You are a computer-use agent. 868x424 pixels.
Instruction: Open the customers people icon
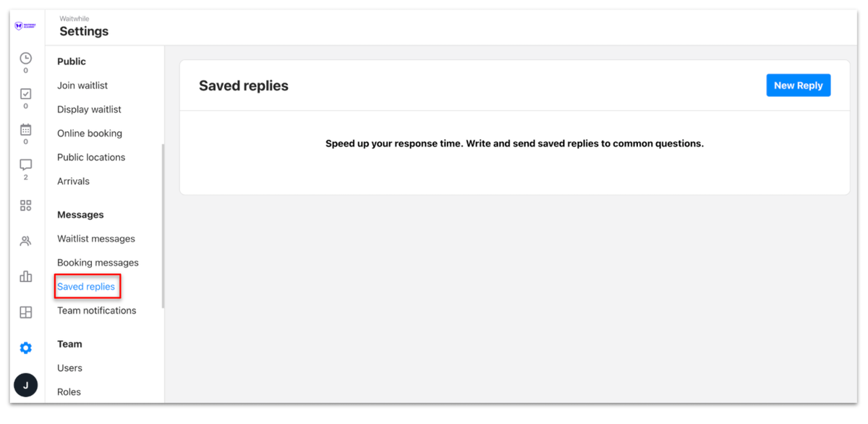(x=25, y=241)
